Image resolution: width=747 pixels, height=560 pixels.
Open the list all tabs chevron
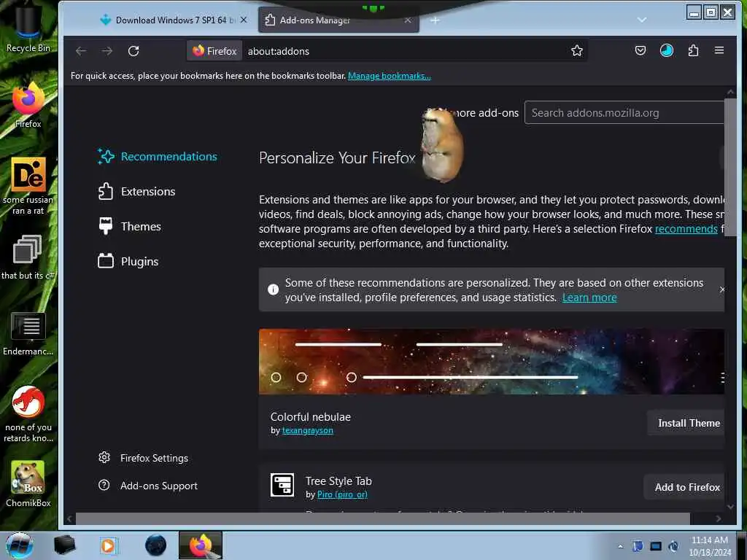[642, 20]
